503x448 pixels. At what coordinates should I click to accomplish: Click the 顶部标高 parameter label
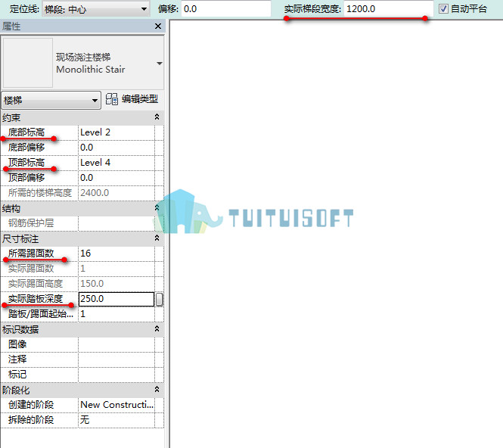click(26, 163)
